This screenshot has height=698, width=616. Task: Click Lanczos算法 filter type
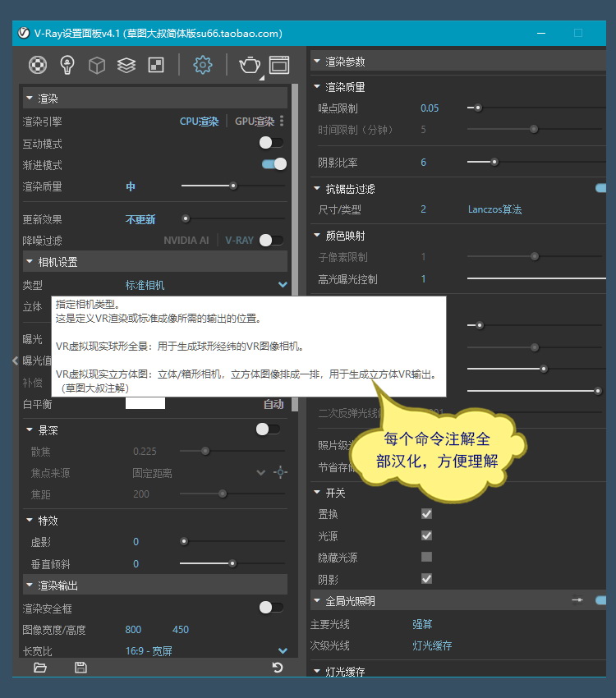[494, 209]
